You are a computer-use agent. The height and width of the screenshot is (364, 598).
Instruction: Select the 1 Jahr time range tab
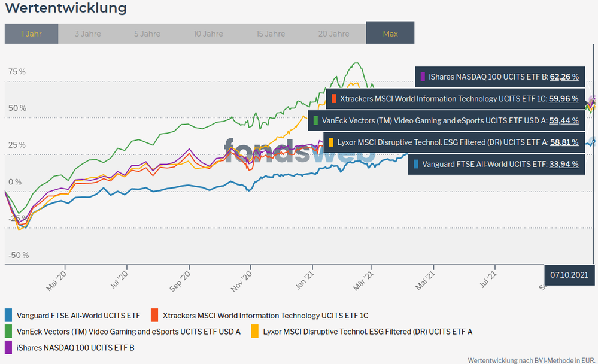31,34
